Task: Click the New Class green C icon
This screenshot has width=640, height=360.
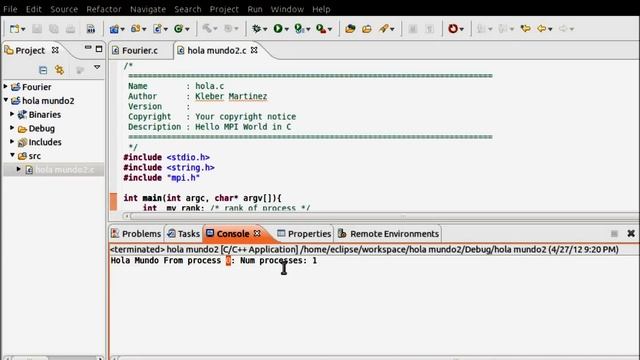Action: click(x=178, y=29)
